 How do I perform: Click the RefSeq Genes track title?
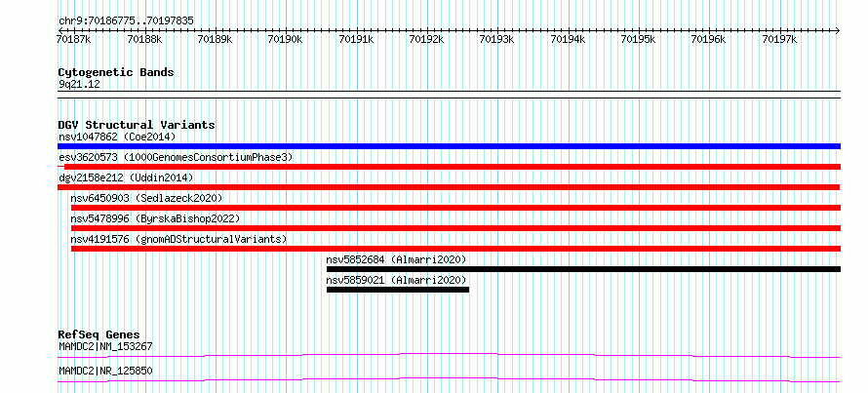click(99, 334)
